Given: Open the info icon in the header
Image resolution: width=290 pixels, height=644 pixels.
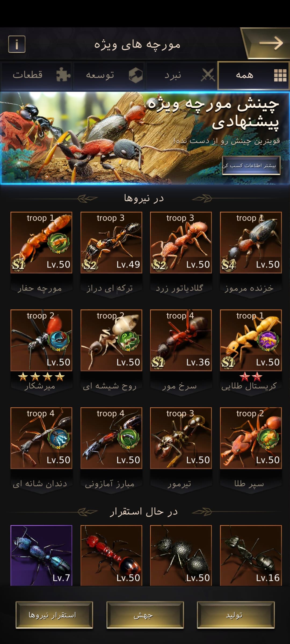Looking at the screenshot, I should point(17,44).
